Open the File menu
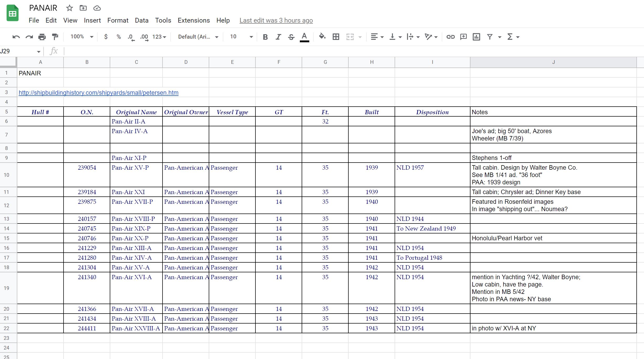Image resolution: width=644 pixels, height=359 pixels. click(x=34, y=20)
